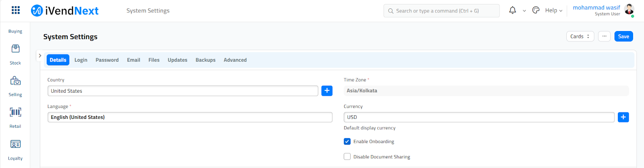The height and width of the screenshot is (168, 644).
Task: Switch to the Backups tab
Action: tap(205, 60)
